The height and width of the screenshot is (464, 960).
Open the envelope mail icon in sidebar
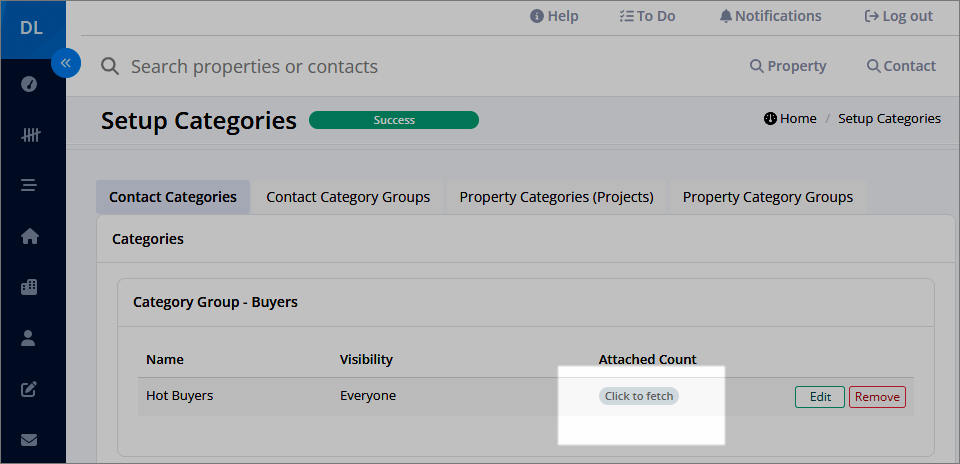pos(29,440)
